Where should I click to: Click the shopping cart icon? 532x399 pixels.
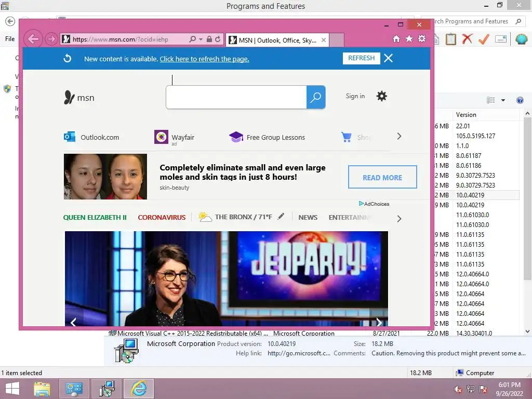point(347,137)
